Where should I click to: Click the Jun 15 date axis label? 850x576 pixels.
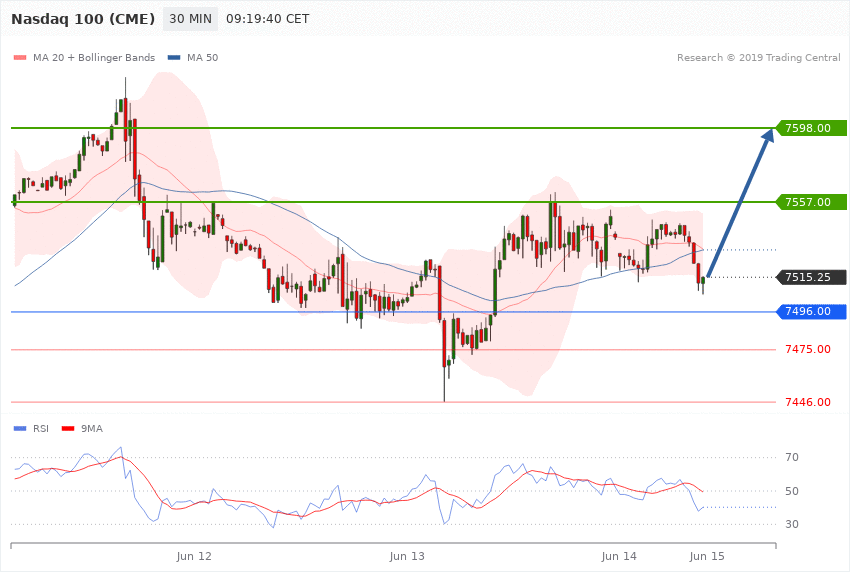[707, 556]
